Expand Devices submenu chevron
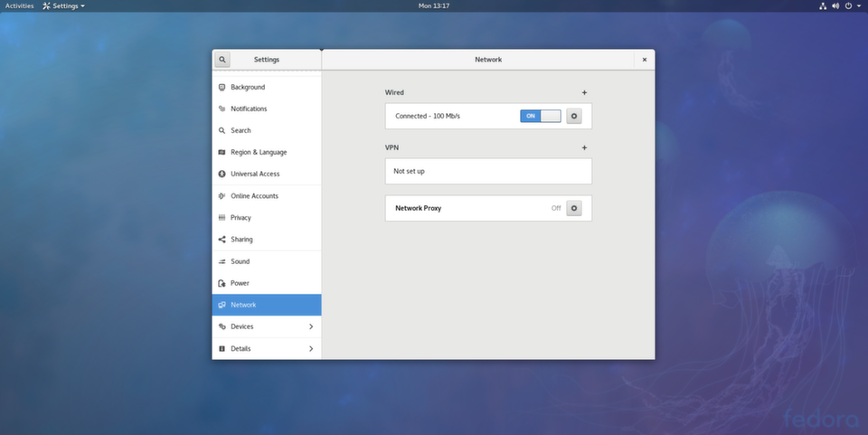Screen dimensions: 868x435 [311, 326]
